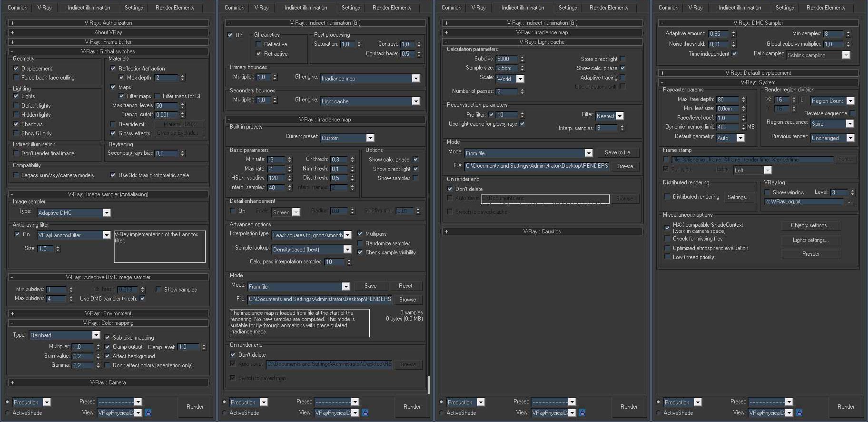
Task: Expand the V-Ray:: Authorization rollout
Action: (x=108, y=23)
